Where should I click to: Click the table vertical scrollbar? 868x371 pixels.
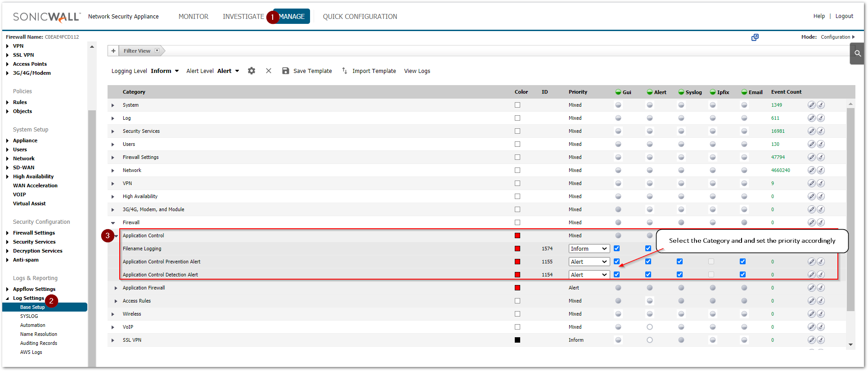(x=850, y=209)
